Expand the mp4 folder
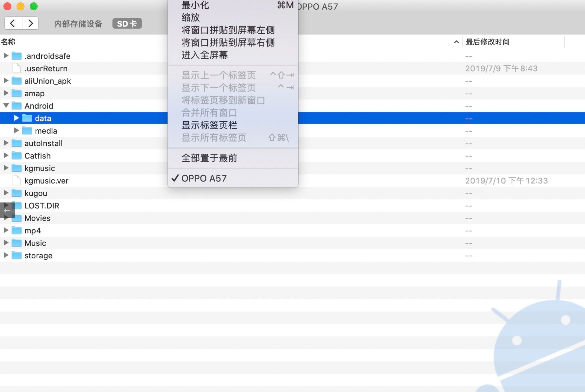585x392 pixels. tap(6, 230)
